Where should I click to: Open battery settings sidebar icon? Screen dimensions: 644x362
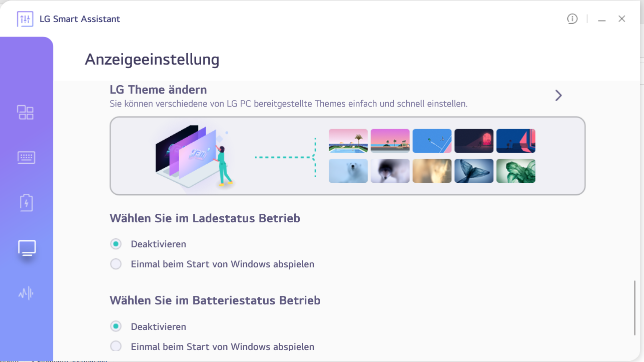[26, 202]
